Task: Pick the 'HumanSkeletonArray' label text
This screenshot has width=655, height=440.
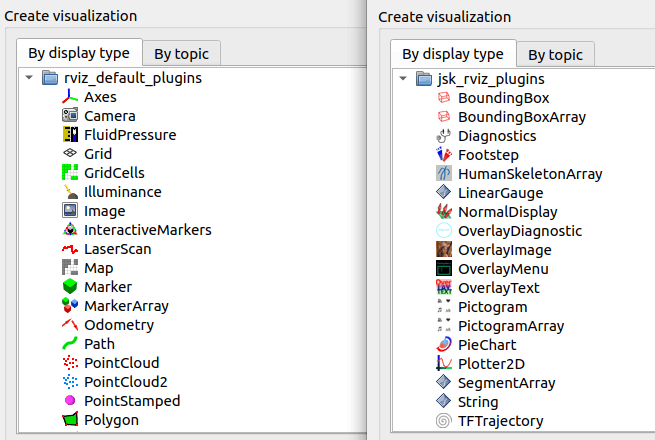Action: (530, 174)
